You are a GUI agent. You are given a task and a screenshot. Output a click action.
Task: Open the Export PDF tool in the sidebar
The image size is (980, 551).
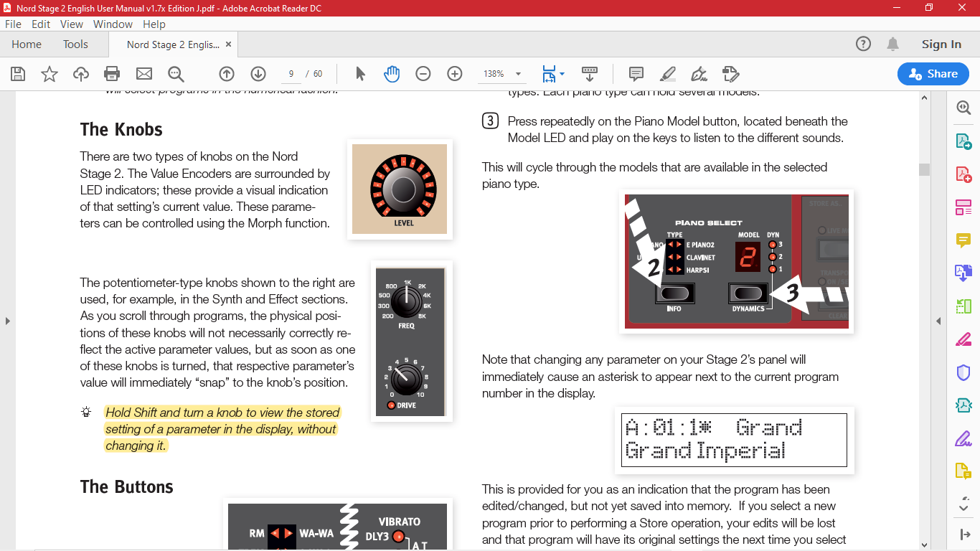(x=963, y=141)
